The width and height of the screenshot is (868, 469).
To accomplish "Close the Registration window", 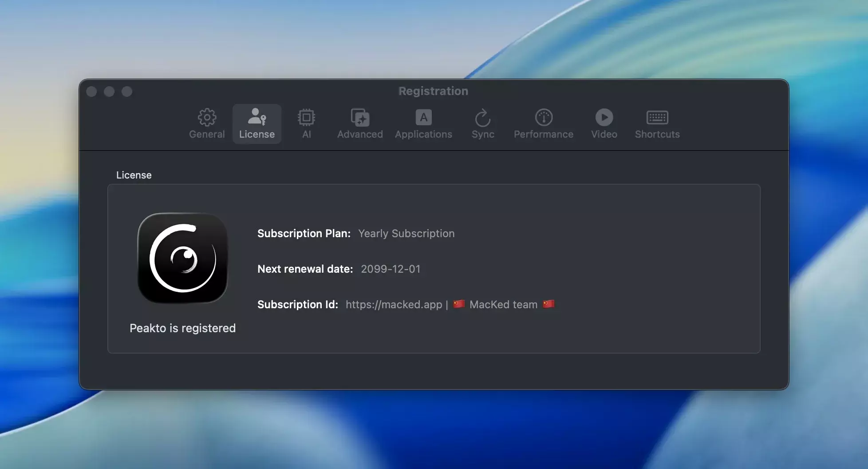I will [x=92, y=91].
